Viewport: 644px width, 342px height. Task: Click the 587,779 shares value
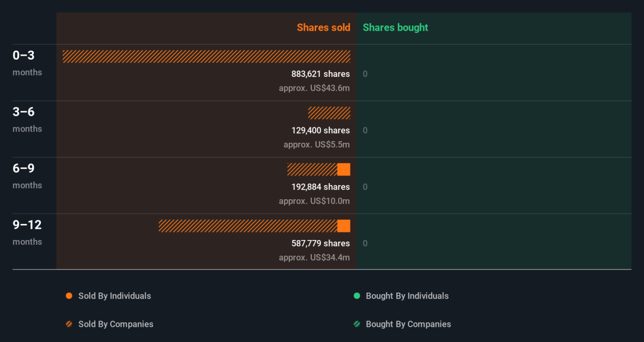(320, 244)
